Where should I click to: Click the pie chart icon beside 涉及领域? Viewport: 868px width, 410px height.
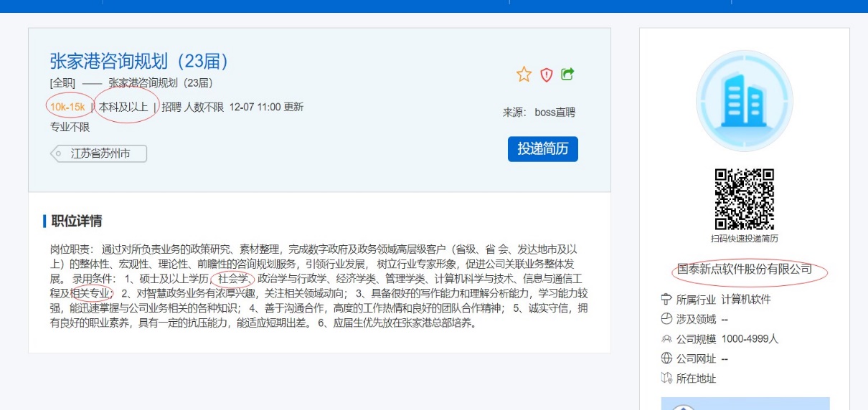[x=666, y=320]
